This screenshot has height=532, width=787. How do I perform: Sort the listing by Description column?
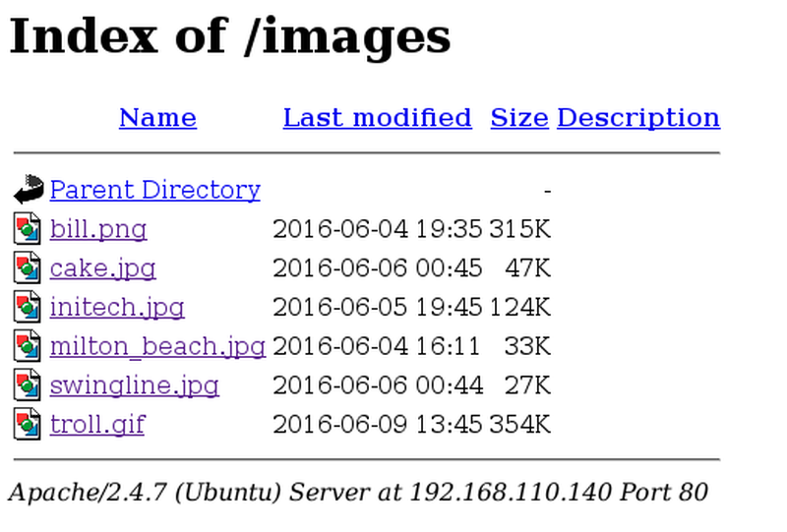pos(637,118)
